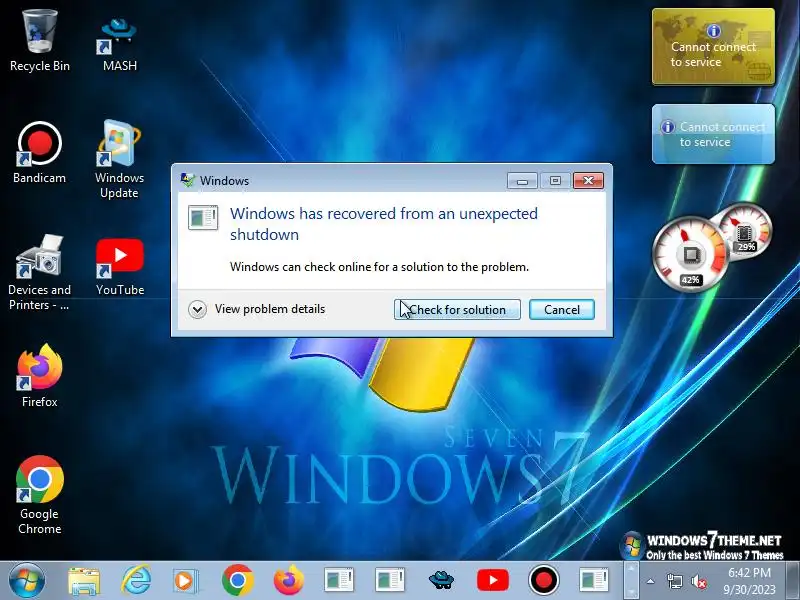800x600 pixels.
Task: Click the Show desktop strip
Action: click(793, 581)
